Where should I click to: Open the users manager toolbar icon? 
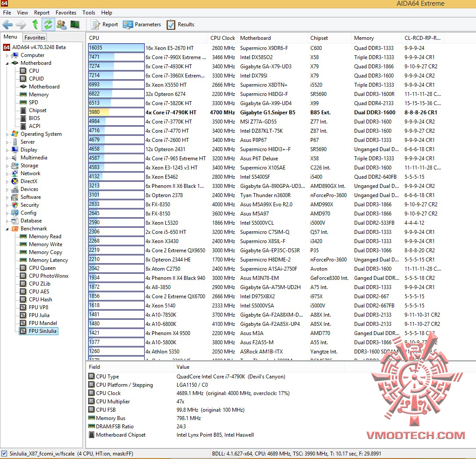point(62,25)
